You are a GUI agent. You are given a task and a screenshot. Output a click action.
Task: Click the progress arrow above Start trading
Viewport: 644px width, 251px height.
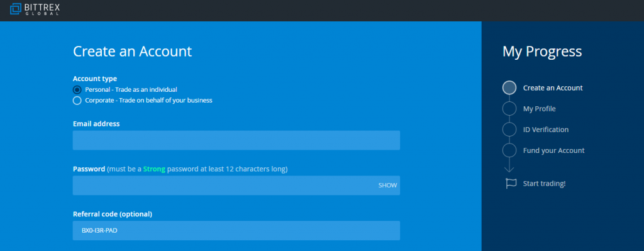[509, 165]
